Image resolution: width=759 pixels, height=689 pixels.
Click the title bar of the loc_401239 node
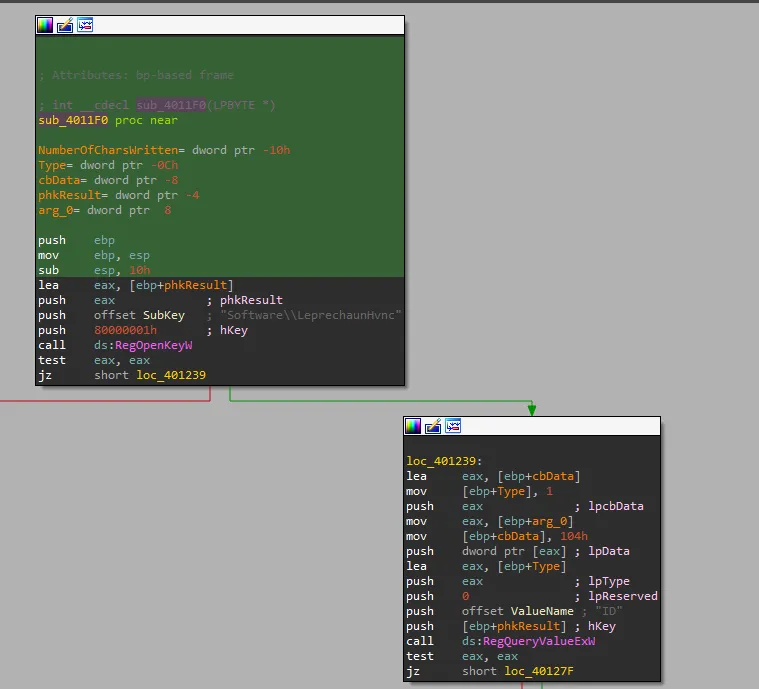[x=560, y=426]
